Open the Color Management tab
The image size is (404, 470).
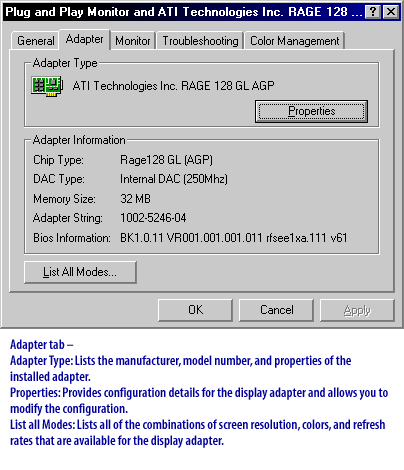tap(295, 41)
